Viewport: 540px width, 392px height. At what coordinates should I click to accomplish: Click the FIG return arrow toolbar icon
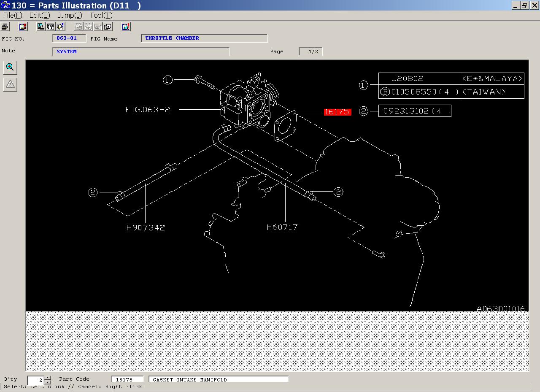[x=51, y=27]
